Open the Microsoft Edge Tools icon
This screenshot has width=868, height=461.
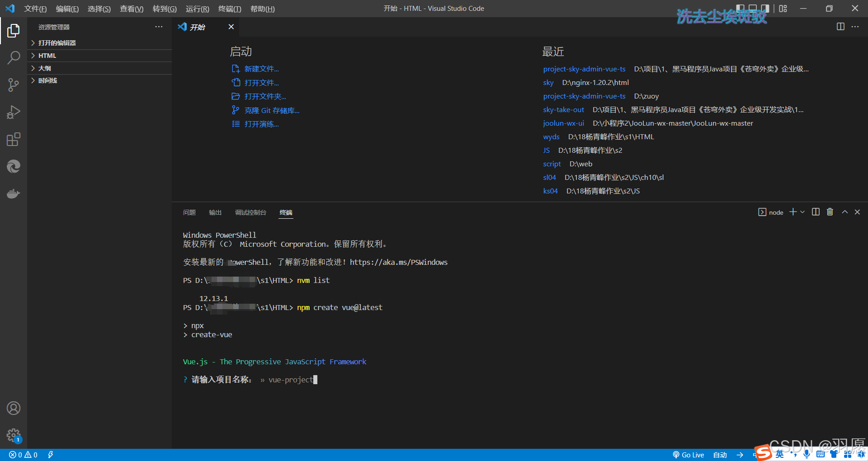tap(14, 166)
